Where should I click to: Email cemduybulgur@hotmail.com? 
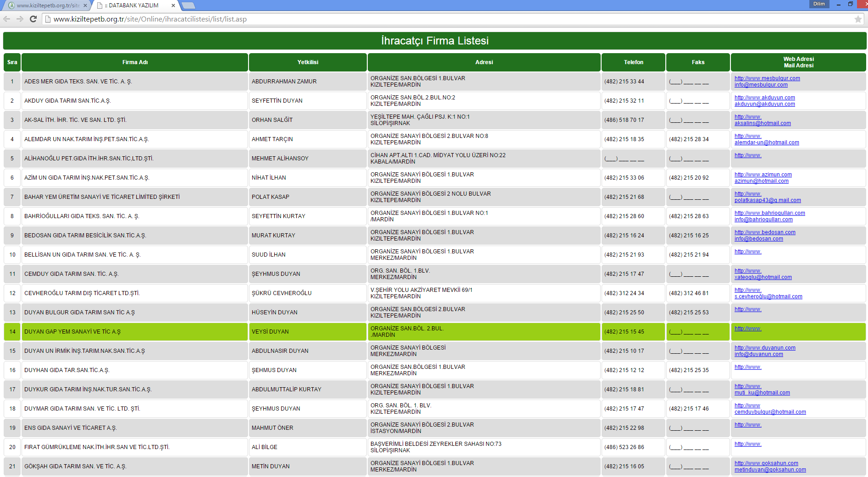pyautogui.click(x=770, y=412)
